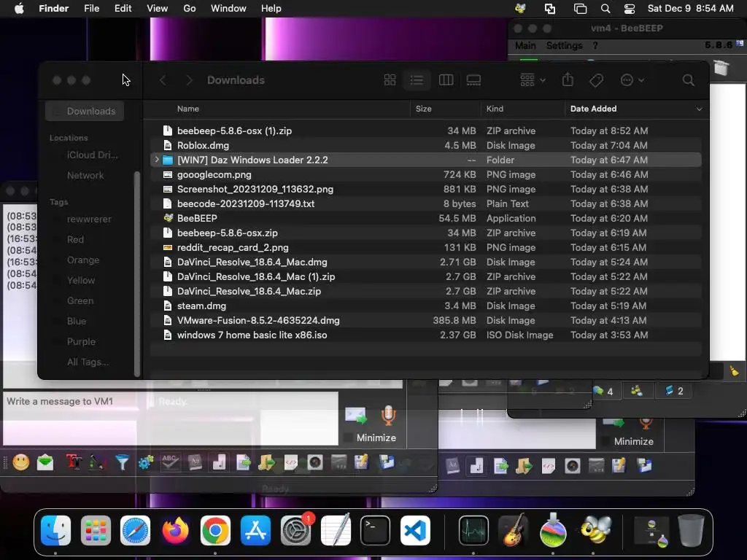Switch Finder to gallery view
Screen dimensions: 747x560
[473, 80]
